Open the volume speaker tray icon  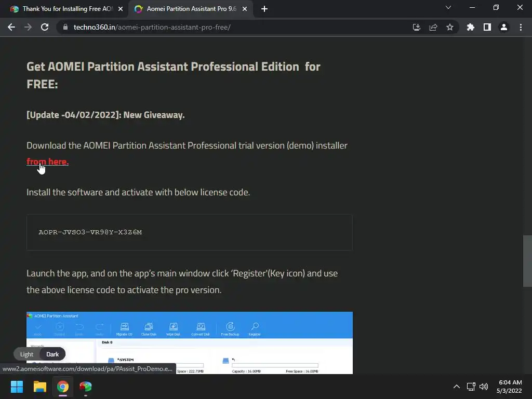point(484,387)
